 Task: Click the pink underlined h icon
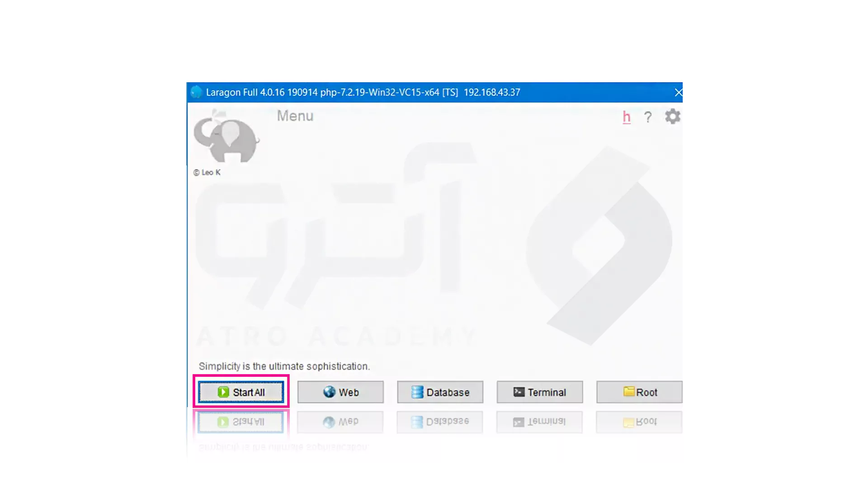(626, 117)
